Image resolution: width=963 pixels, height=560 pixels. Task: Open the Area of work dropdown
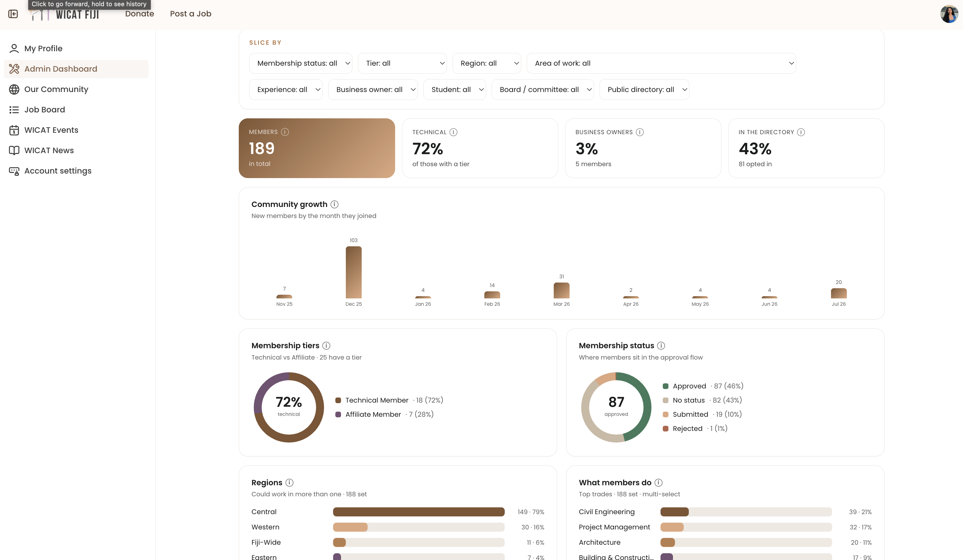pos(661,63)
